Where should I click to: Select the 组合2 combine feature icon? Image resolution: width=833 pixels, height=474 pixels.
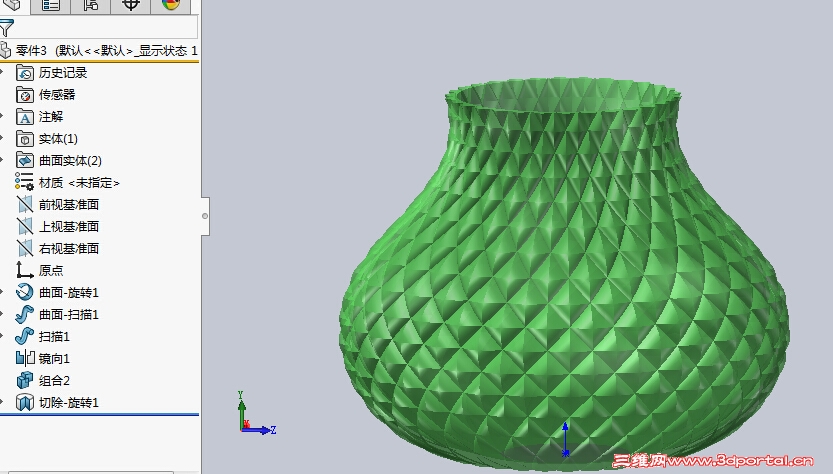click(x=25, y=380)
